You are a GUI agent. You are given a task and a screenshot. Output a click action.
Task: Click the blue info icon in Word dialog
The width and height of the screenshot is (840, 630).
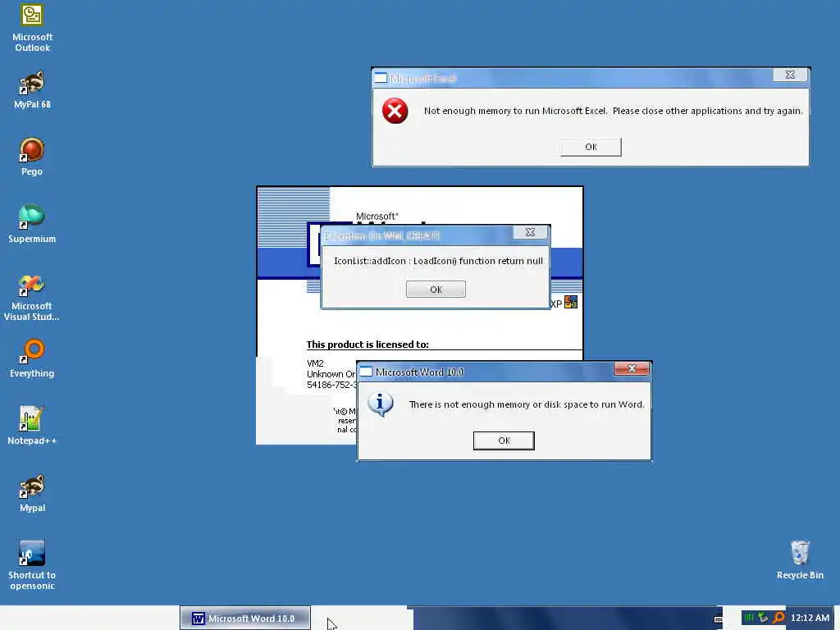click(x=381, y=404)
